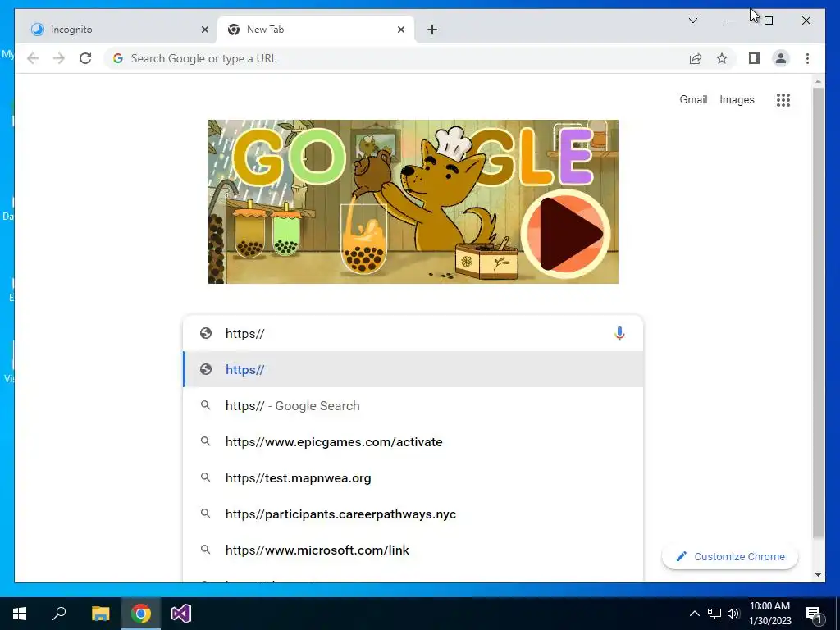Screen dimensions: 840x630
Task: Open the Chrome side panel
Action: pyautogui.click(x=755, y=58)
